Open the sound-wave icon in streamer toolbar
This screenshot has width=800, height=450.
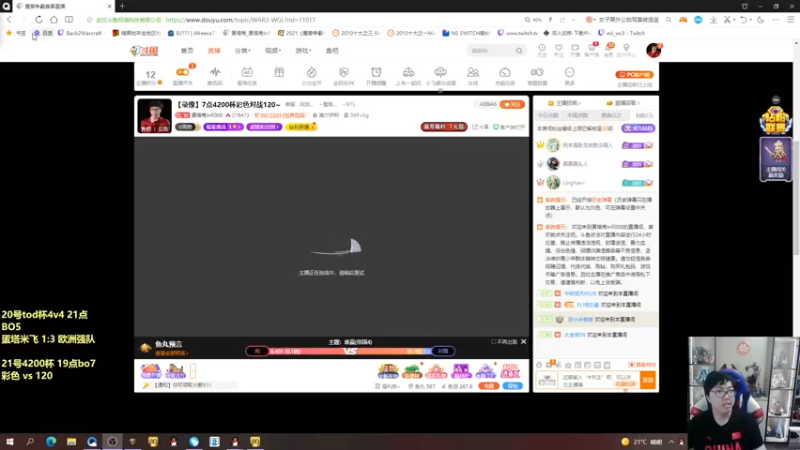[x=215, y=72]
